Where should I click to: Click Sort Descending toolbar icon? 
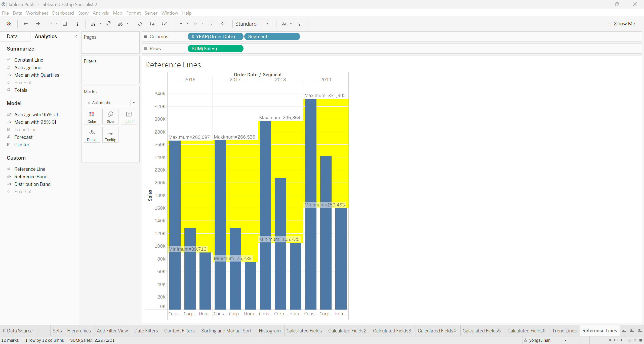coord(164,24)
